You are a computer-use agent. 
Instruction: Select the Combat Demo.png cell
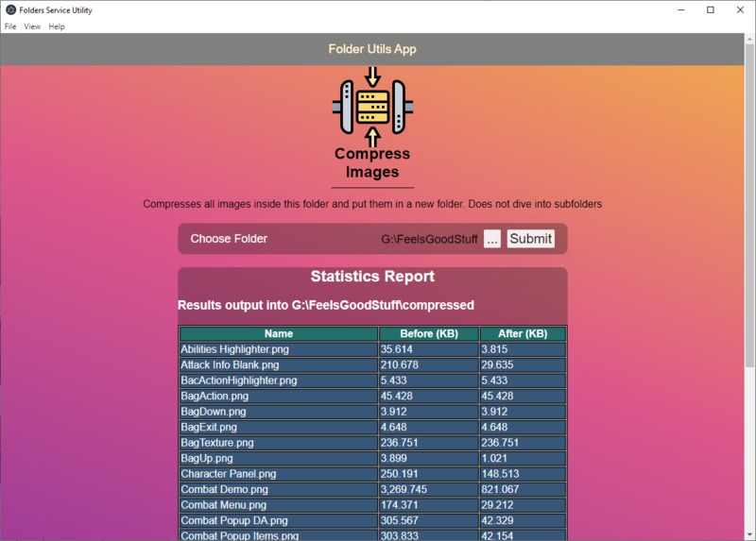(278, 489)
